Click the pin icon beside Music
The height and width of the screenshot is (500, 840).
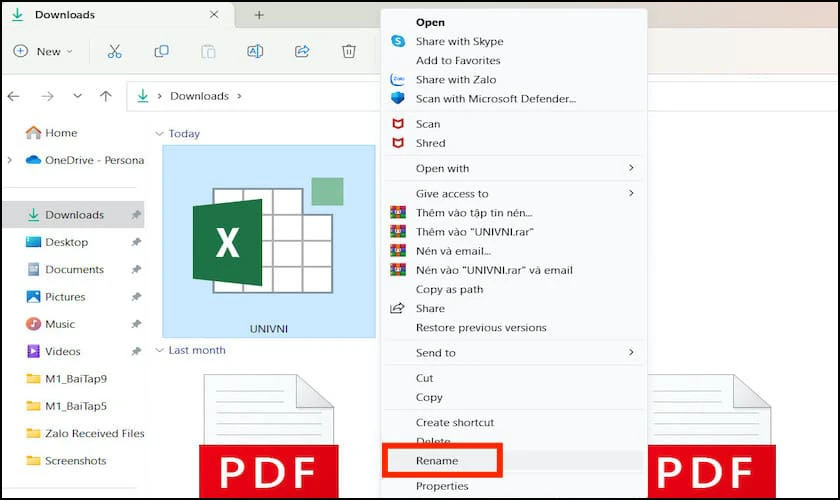[136, 324]
